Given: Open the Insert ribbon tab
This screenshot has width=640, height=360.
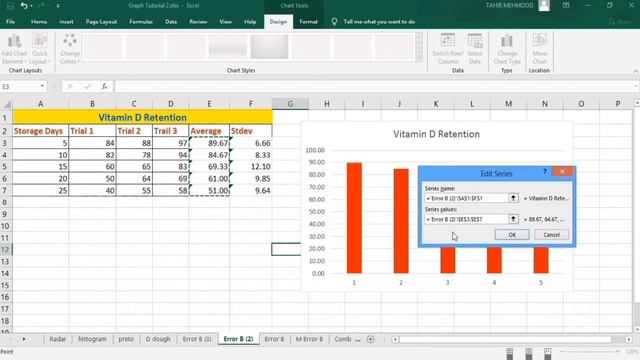Looking at the screenshot, I should tap(66, 22).
